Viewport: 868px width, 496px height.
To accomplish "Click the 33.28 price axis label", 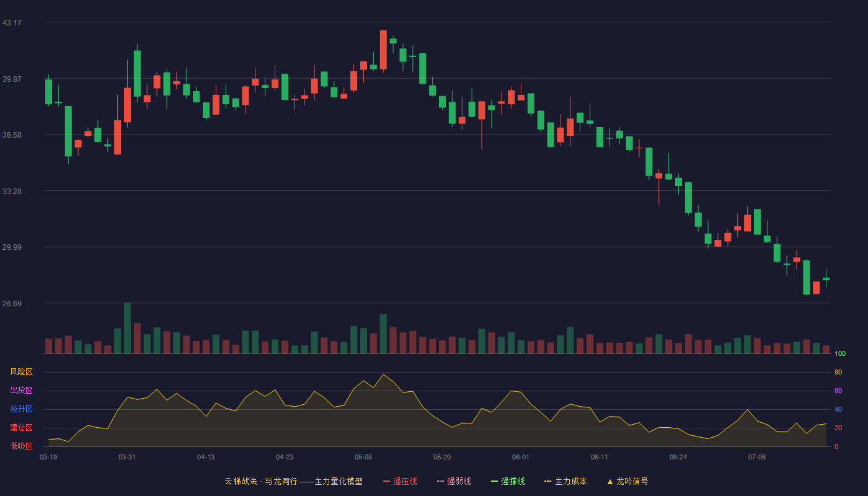I will click(x=12, y=191).
